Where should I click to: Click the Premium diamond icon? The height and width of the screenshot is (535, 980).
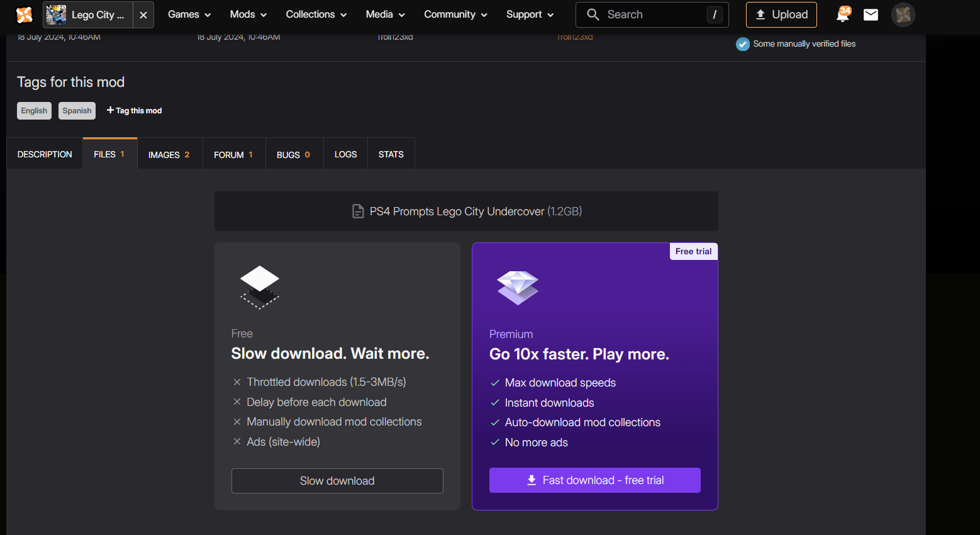(518, 288)
